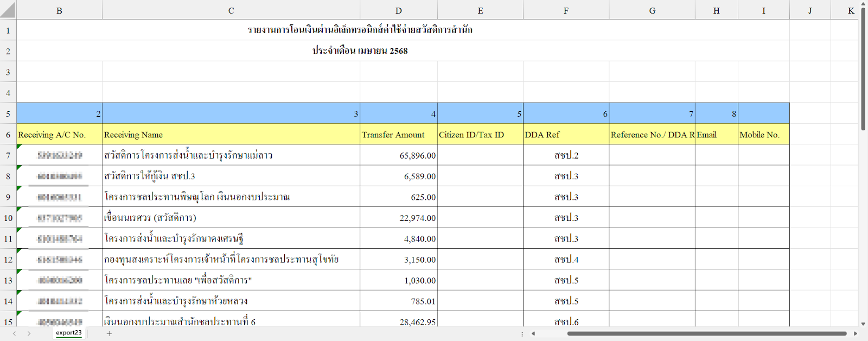Screen dimensions: 868x341
Task: Click the 'เขื่อนนเรศวร (สวัสดิการ)' name cell
Action: (x=231, y=218)
